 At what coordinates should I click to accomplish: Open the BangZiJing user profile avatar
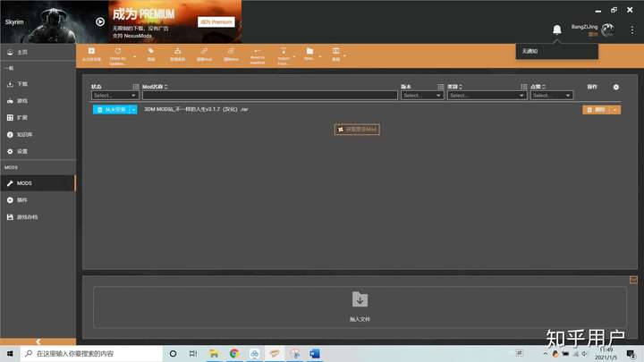pyautogui.click(x=607, y=29)
